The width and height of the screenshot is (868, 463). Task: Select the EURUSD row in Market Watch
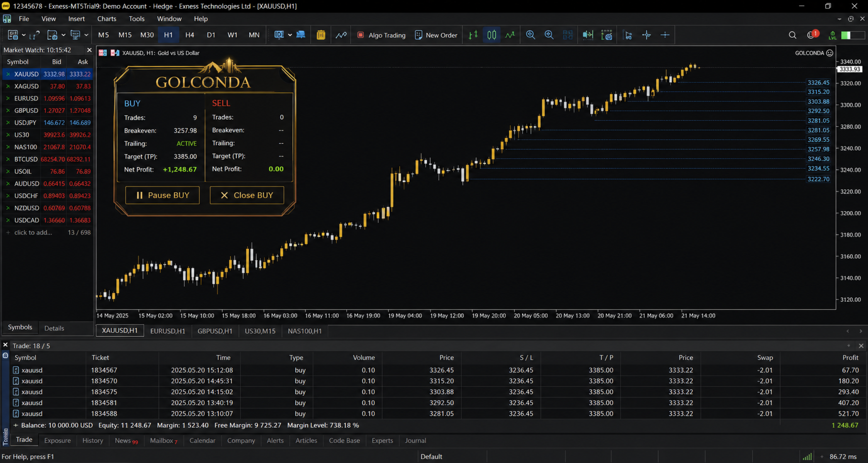[x=48, y=99]
